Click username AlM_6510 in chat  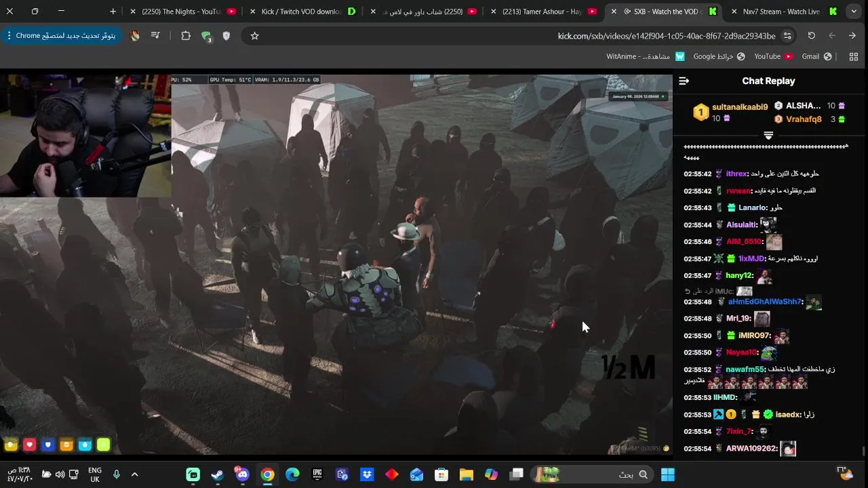[x=744, y=242]
